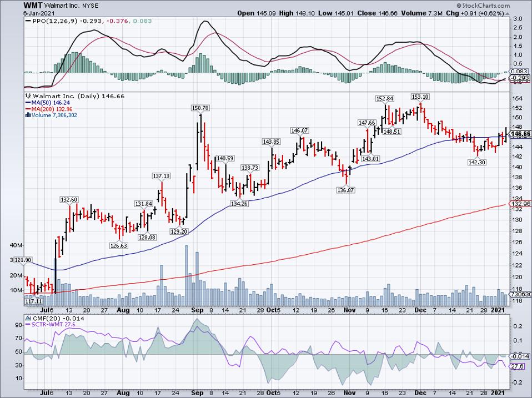Click the 90 tick on the SCTR axis
The height and width of the screenshot is (398, 532).
pyautogui.click(x=19, y=325)
